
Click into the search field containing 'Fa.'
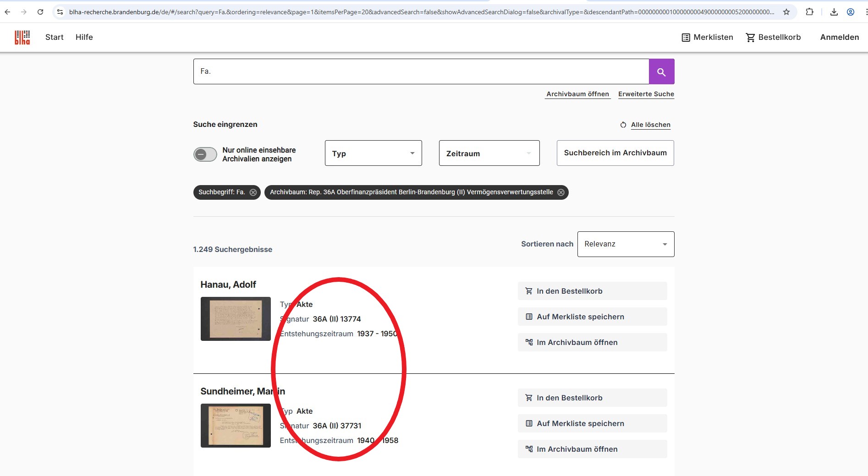click(x=421, y=71)
